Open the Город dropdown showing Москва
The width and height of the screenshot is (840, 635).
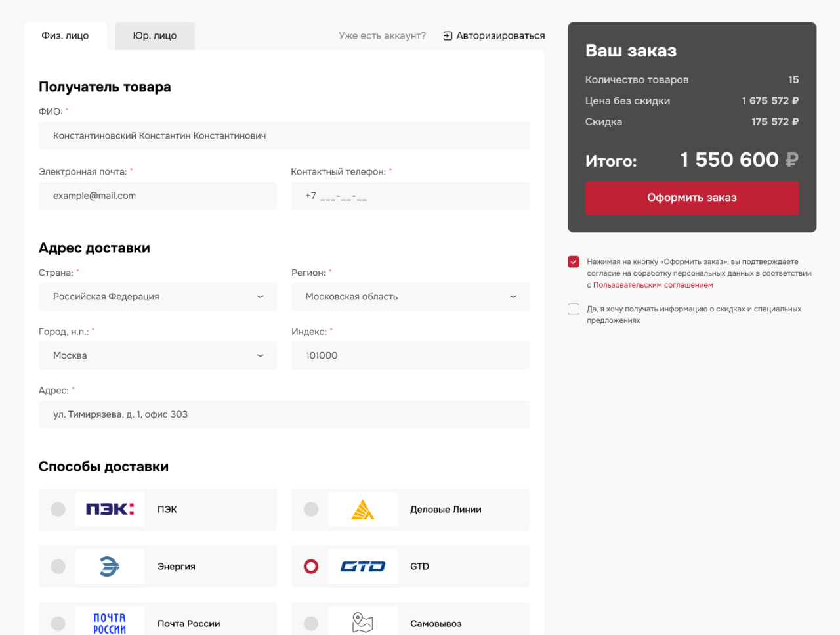tap(157, 355)
